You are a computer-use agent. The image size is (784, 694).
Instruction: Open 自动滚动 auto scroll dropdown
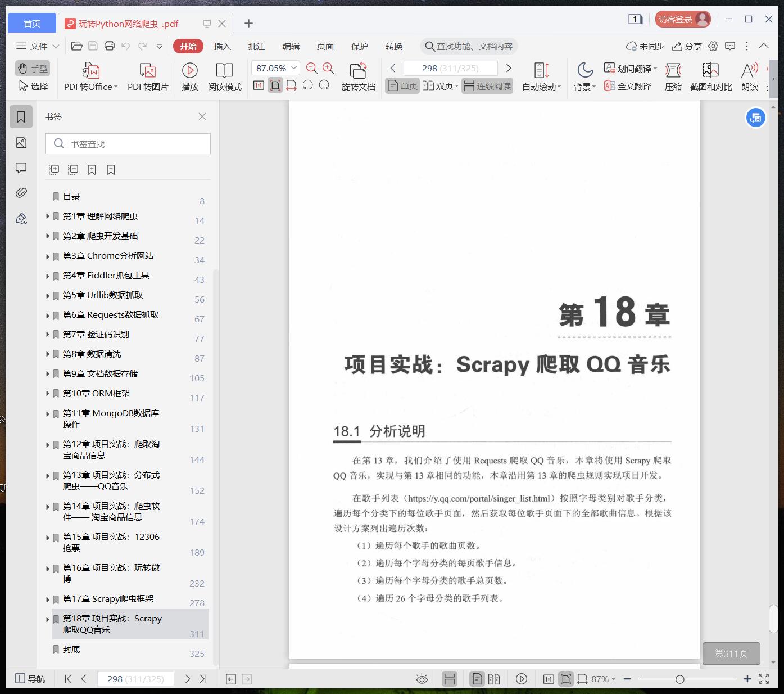542,77
